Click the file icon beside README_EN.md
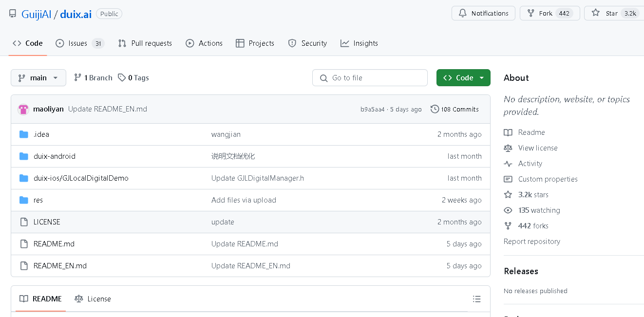 [x=24, y=266]
